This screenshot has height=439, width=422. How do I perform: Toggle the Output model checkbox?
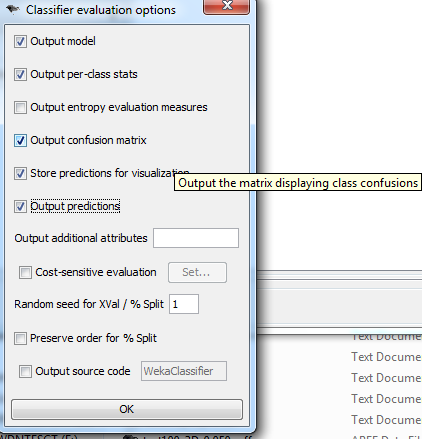(x=20, y=42)
